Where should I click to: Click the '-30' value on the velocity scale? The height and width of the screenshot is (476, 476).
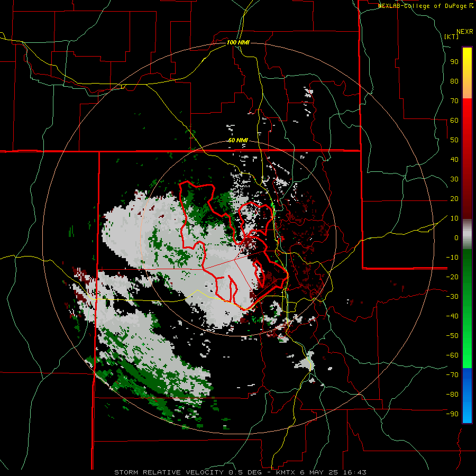[452, 297]
